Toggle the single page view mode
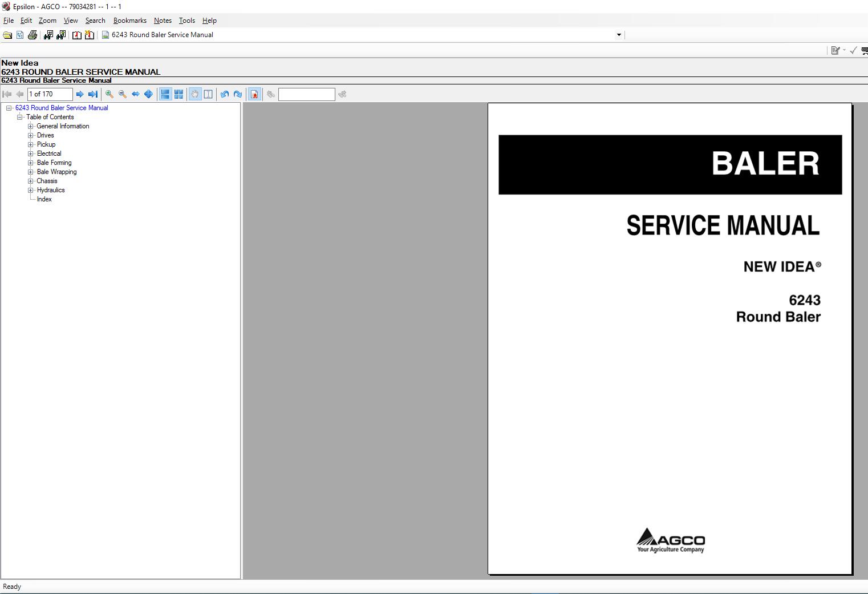The image size is (868, 594). 165,94
